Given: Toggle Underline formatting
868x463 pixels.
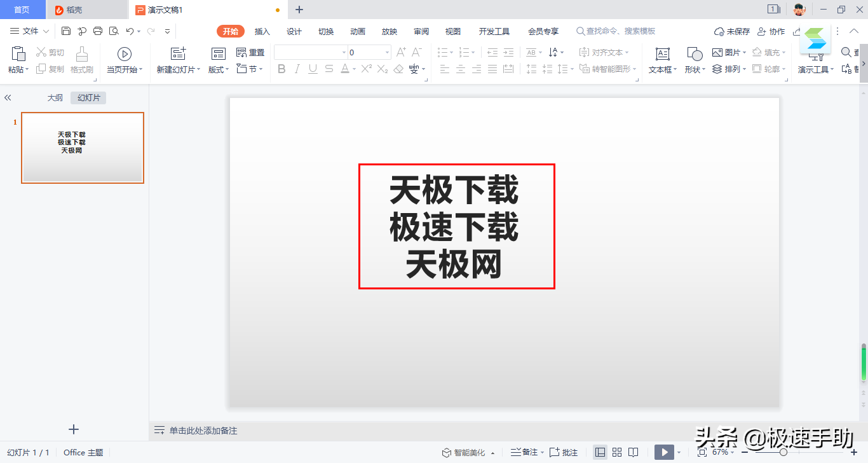Looking at the screenshot, I should (313, 69).
